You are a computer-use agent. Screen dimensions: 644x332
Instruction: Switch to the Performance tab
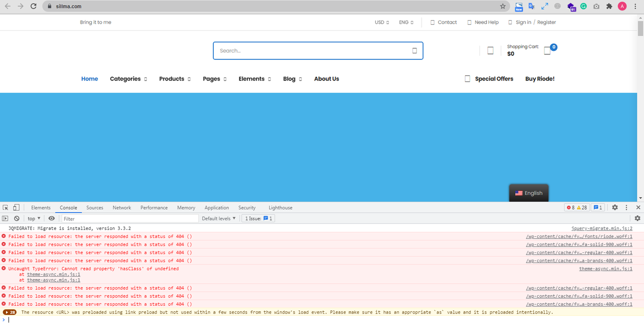pos(154,207)
